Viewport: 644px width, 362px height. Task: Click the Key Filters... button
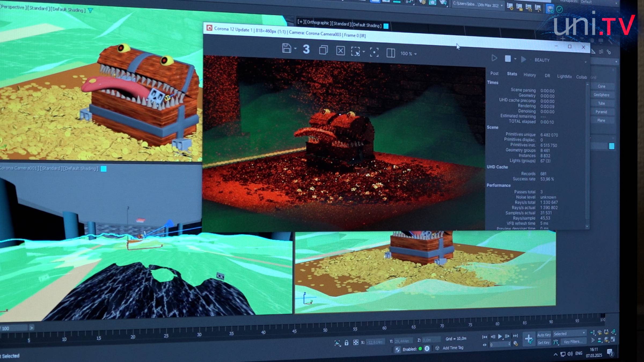pyautogui.click(x=573, y=342)
